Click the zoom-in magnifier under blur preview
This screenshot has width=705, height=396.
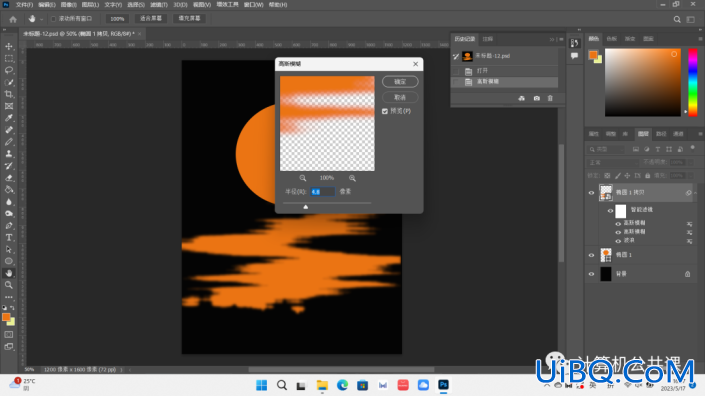(x=352, y=178)
